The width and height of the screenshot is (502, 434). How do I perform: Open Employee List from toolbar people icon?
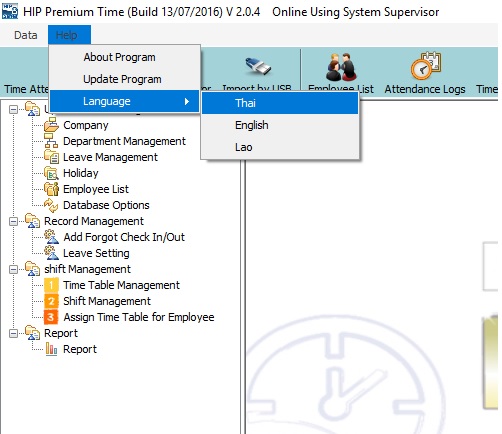pyautogui.click(x=341, y=67)
